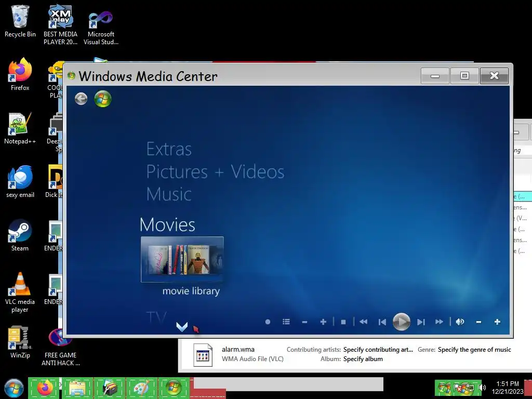Select the TV menu item

pos(156,317)
